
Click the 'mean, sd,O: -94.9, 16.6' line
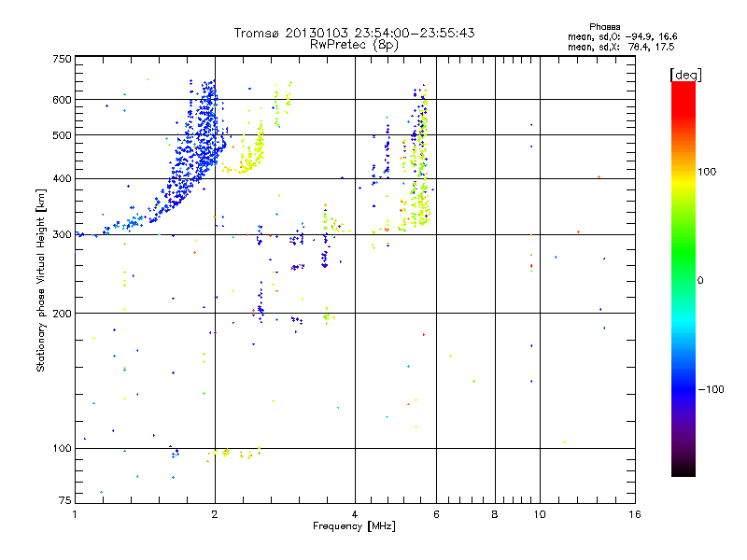(x=622, y=37)
